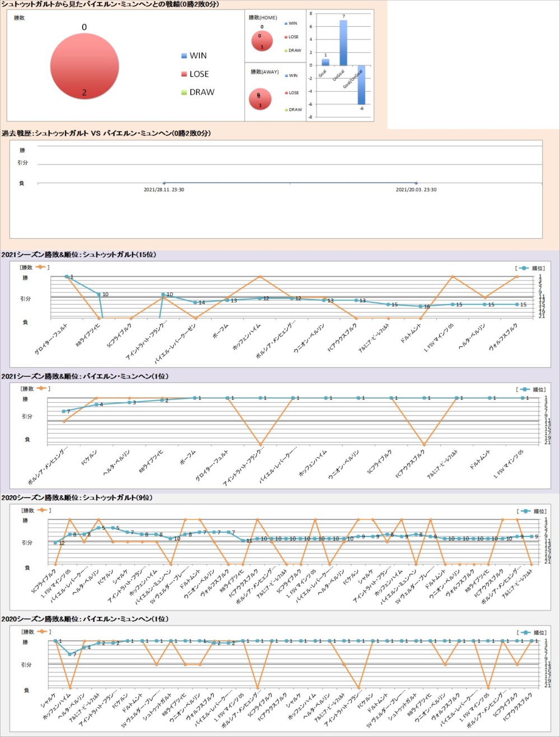560x737 pixels.
Task: Click the blue WIN legend marker
Action: click(x=184, y=55)
